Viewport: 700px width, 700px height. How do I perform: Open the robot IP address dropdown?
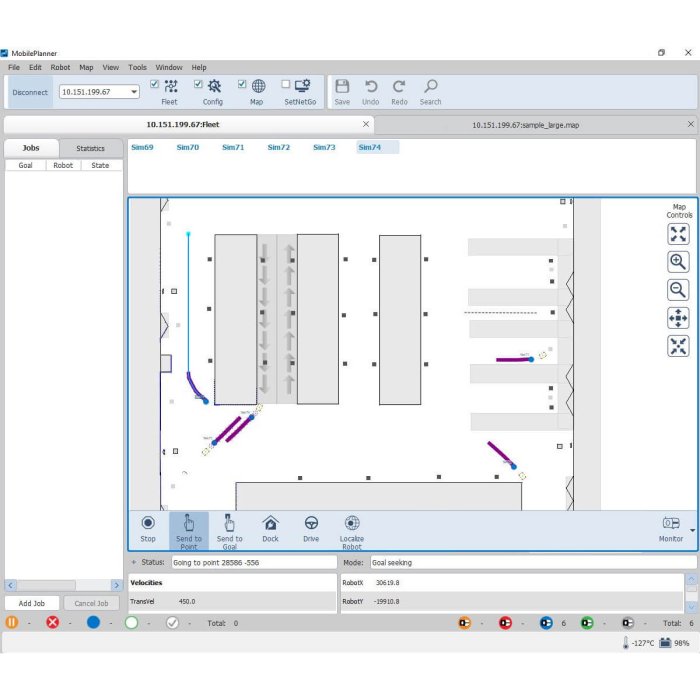[132, 92]
